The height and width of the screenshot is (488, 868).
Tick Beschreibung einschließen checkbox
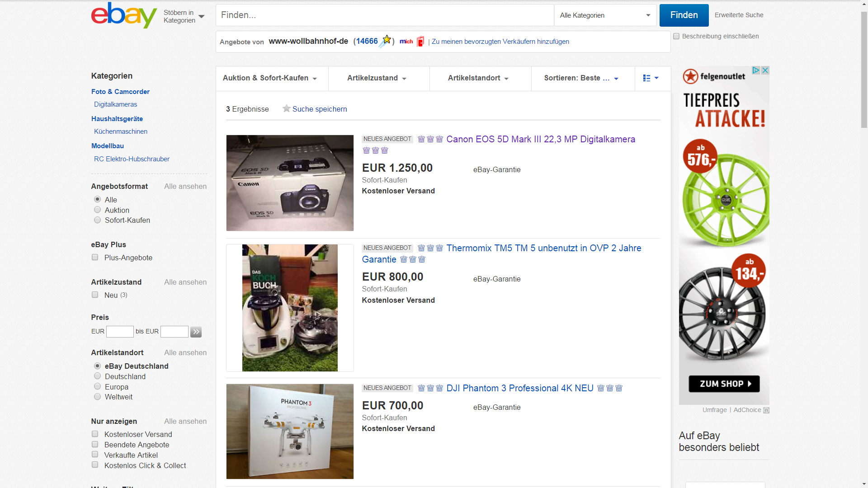tap(676, 36)
